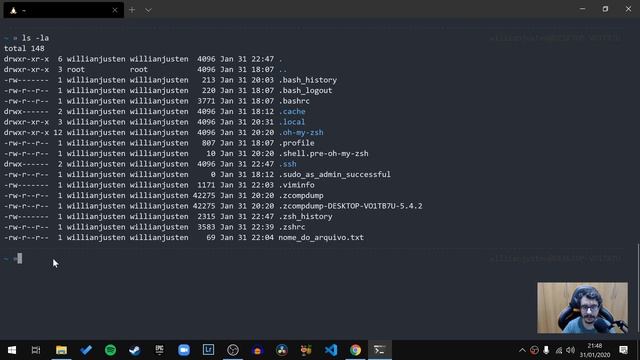Click the nome_do_arquivo.txt filename
The height and width of the screenshot is (360, 640).
[x=321, y=238]
